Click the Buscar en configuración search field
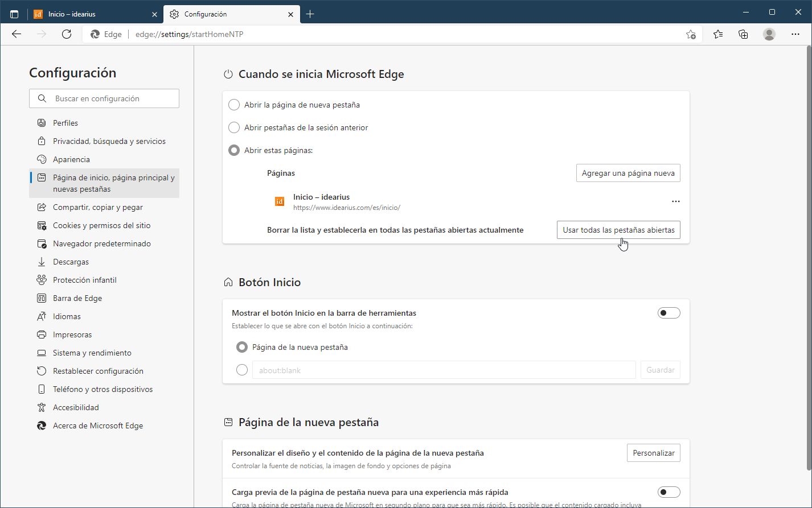This screenshot has width=812, height=508. [104, 98]
